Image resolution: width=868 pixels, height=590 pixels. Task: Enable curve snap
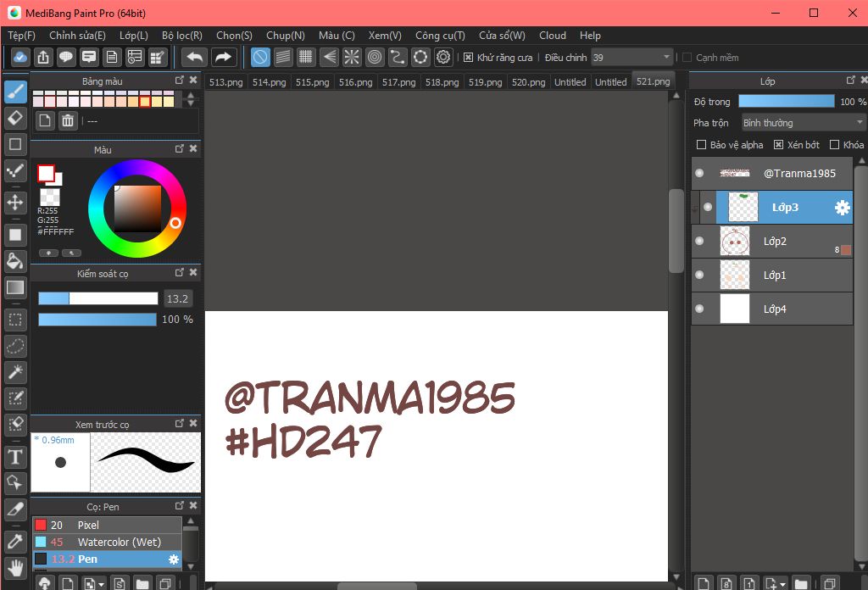[x=398, y=57]
